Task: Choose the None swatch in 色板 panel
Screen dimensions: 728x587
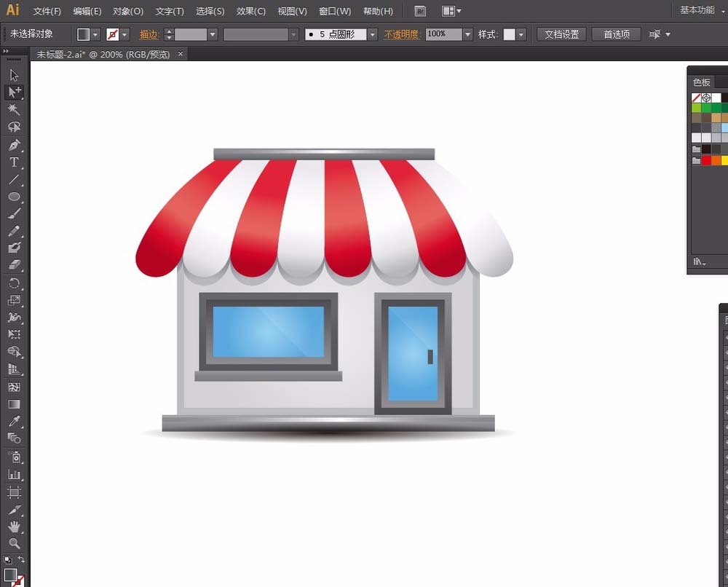Action: [x=696, y=98]
